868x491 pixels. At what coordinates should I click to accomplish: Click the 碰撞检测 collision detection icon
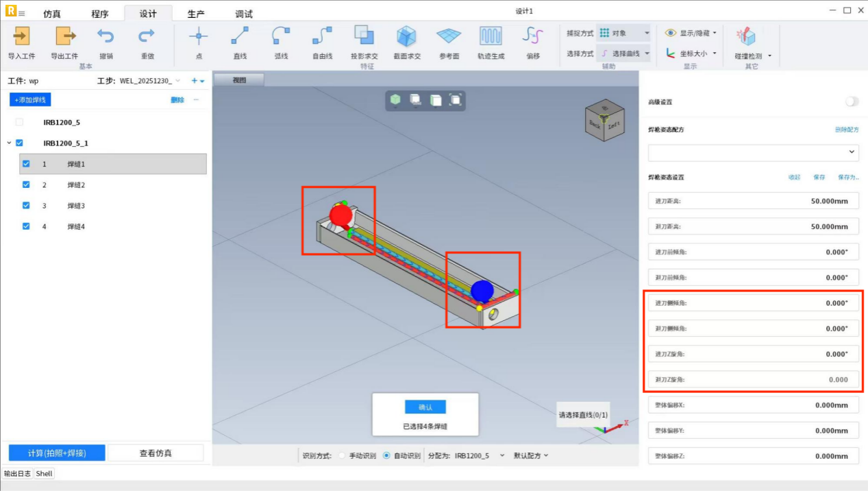pyautogui.click(x=745, y=37)
